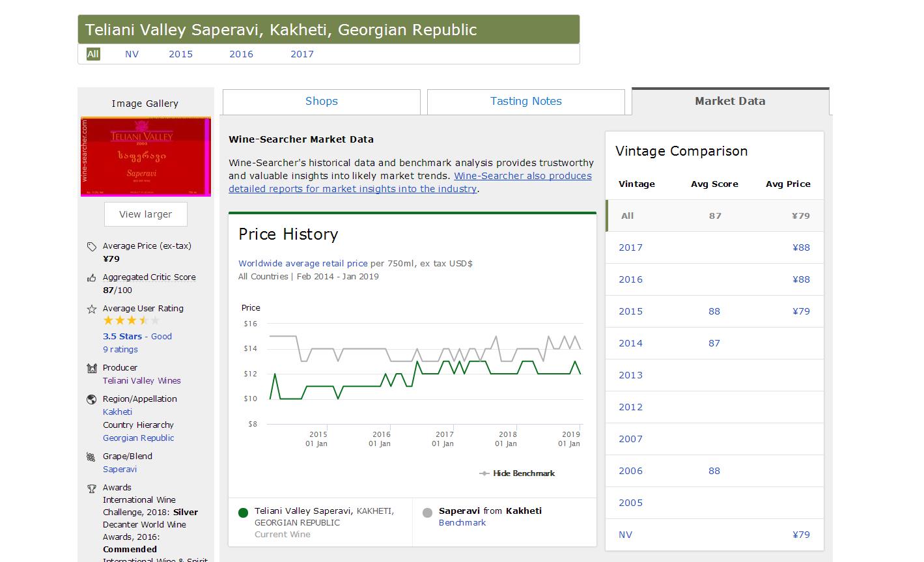Click the producer building icon

click(91, 368)
